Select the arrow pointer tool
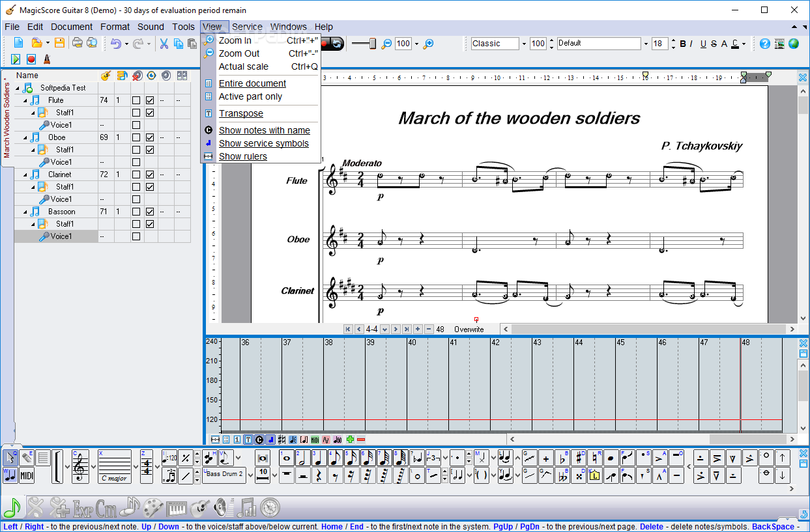This screenshot has height=532, width=810. pos(10,458)
